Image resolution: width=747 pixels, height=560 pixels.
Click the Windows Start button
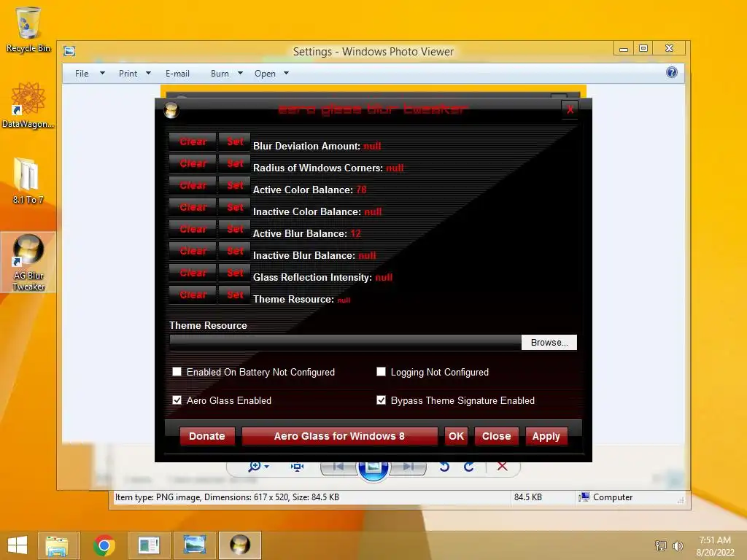point(18,545)
